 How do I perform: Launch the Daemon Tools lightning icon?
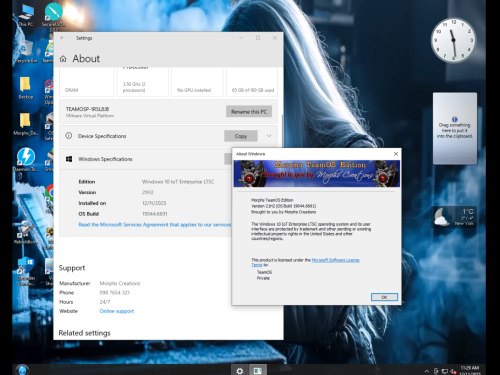click(x=26, y=159)
